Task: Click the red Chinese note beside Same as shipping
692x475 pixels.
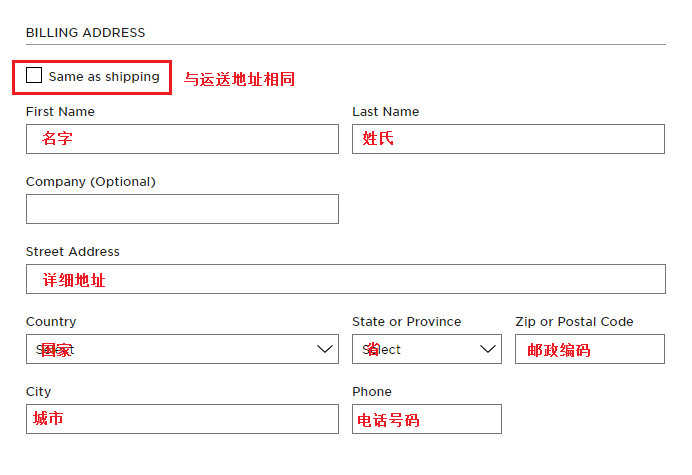Action: [239, 78]
